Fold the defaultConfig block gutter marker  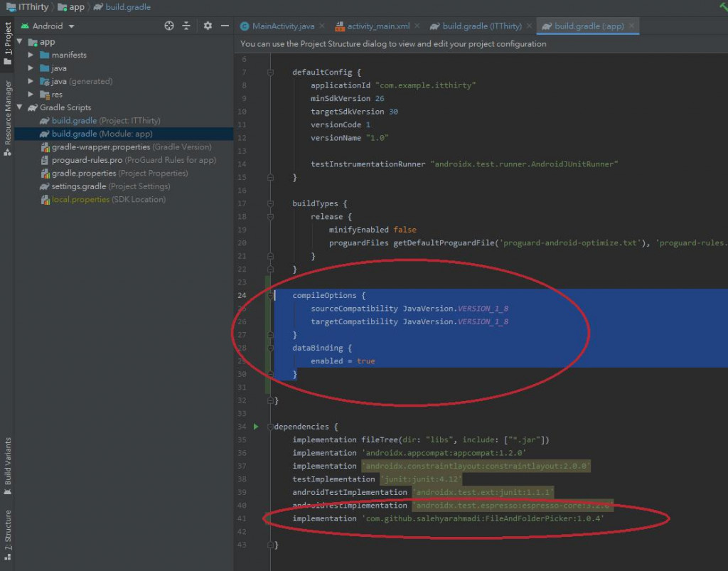[270, 73]
